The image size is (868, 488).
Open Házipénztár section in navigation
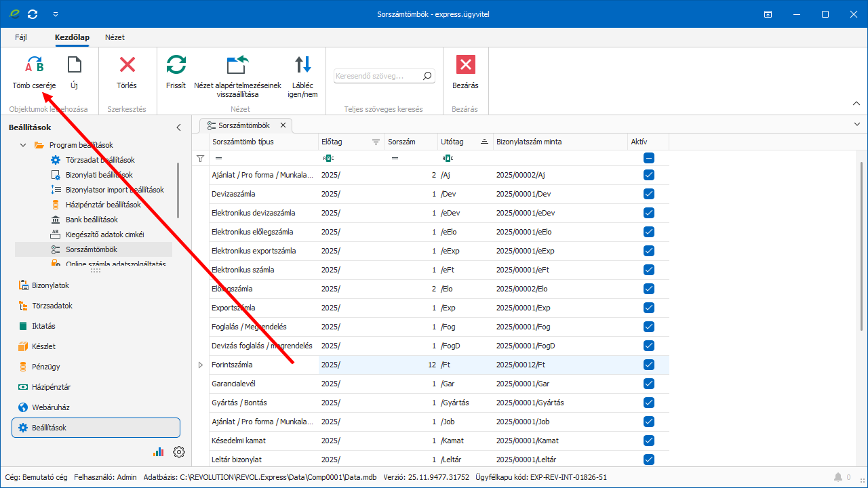coord(51,387)
